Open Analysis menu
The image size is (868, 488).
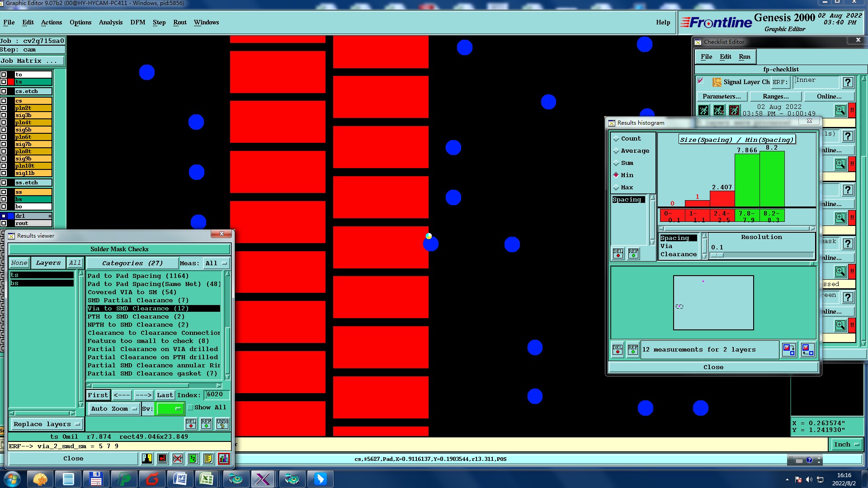click(x=111, y=23)
